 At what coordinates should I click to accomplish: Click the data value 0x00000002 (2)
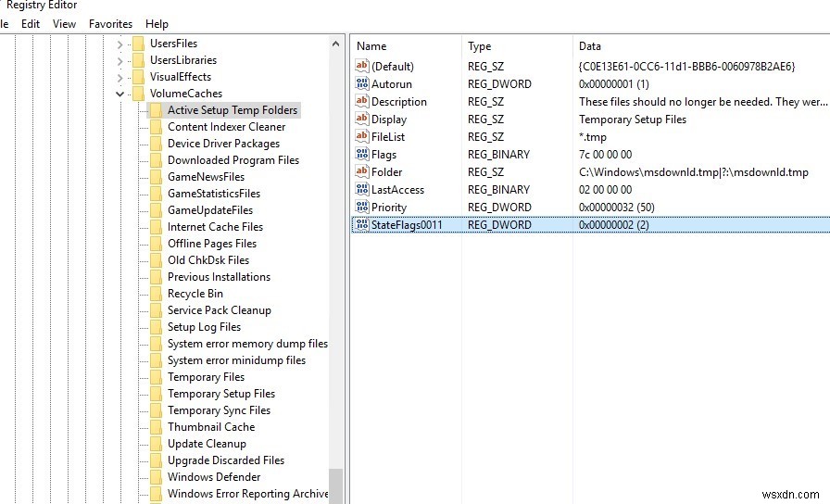tap(613, 224)
